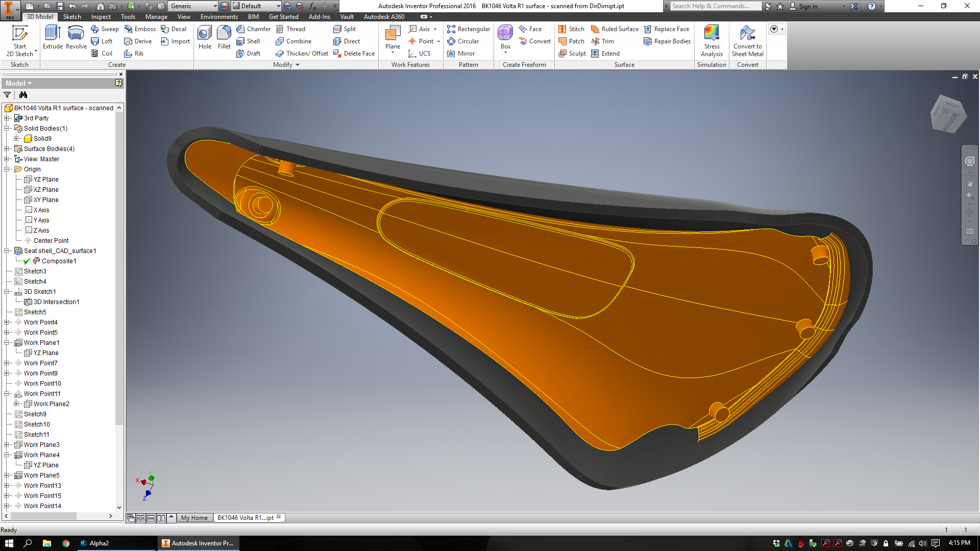
Task: Open the Model browser dropdown
Action: (x=19, y=83)
